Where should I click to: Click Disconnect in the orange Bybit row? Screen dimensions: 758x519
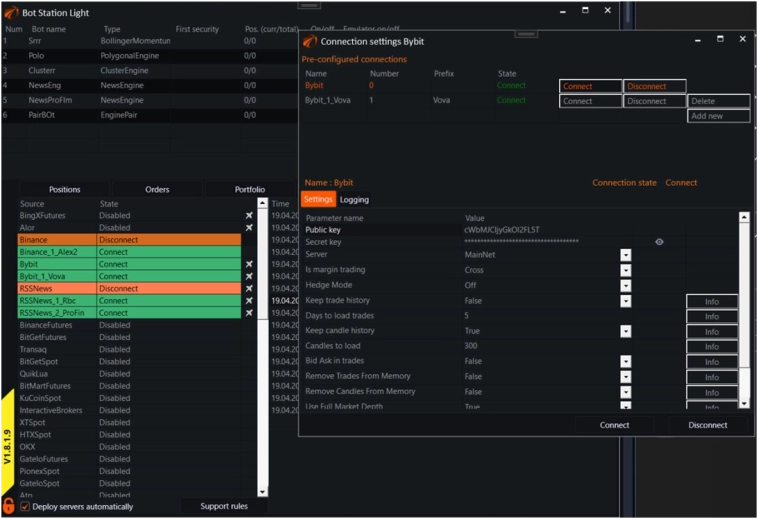[655, 86]
